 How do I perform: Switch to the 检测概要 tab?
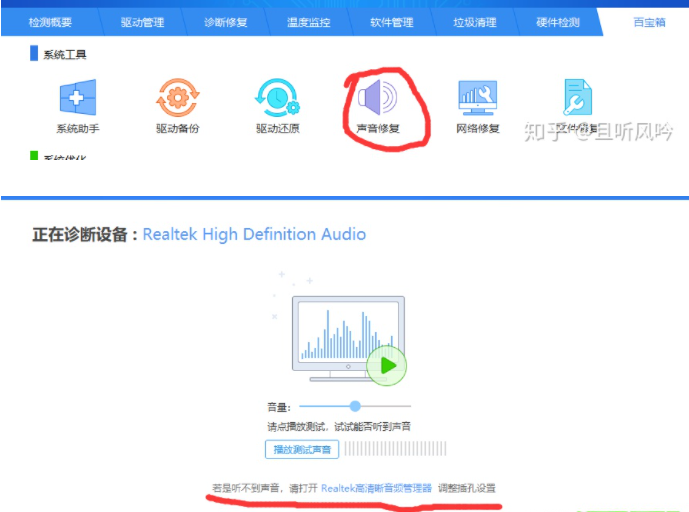(x=49, y=21)
